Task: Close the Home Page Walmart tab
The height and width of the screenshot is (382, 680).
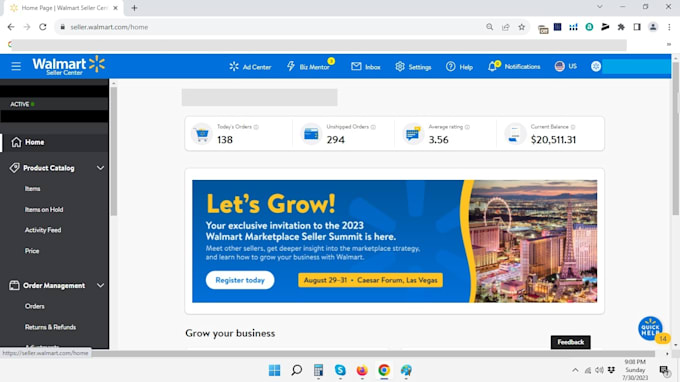Action: pos(115,8)
